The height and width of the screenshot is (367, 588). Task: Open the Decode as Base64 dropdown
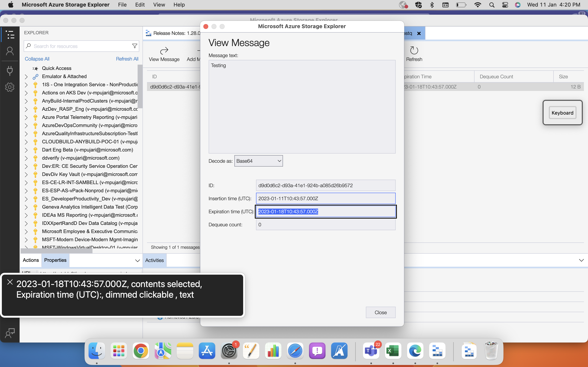click(258, 161)
